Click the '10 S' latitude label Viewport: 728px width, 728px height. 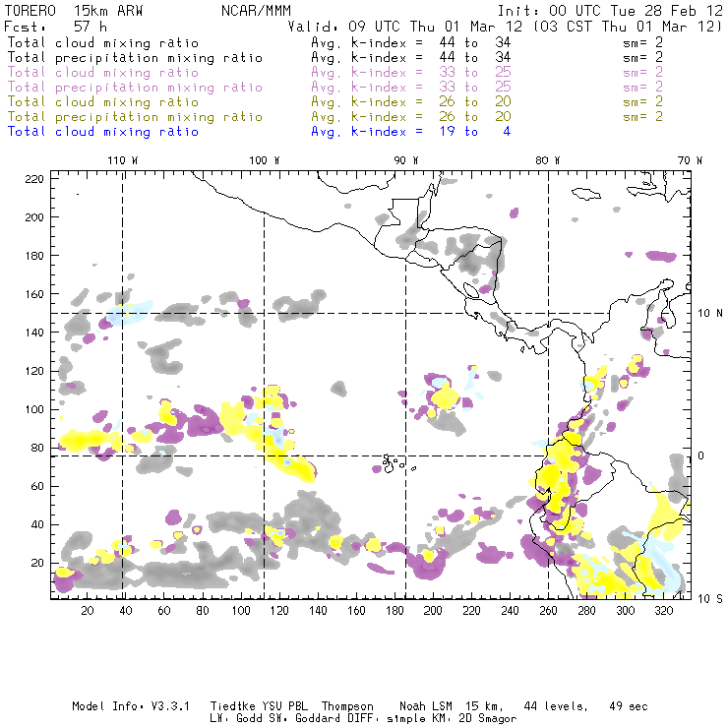710,598
